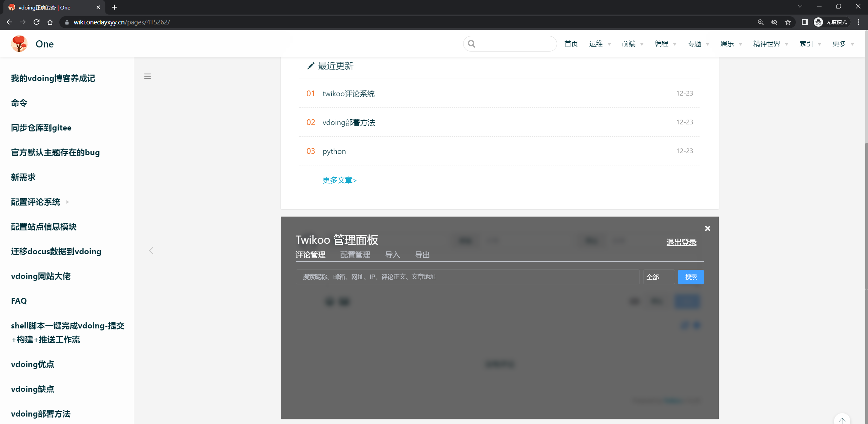Image resolution: width=868 pixels, height=424 pixels.
Task: Click the browser address bar URL
Action: (x=122, y=22)
